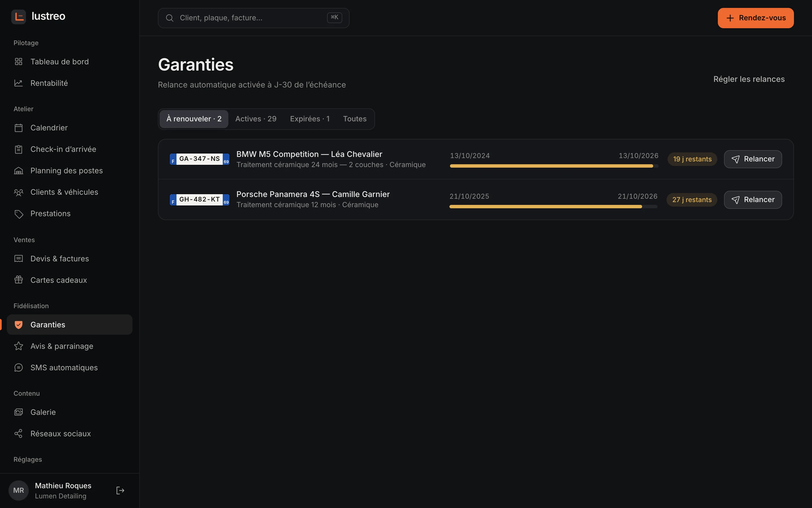Click start date 21/10/2025
Image resolution: width=812 pixels, height=508 pixels.
point(469,196)
